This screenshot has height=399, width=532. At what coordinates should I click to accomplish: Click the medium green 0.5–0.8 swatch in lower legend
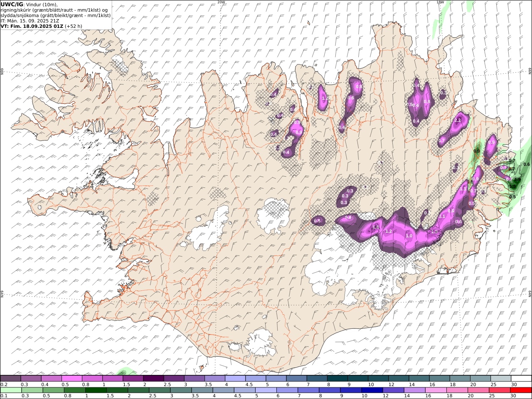click(54, 390)
